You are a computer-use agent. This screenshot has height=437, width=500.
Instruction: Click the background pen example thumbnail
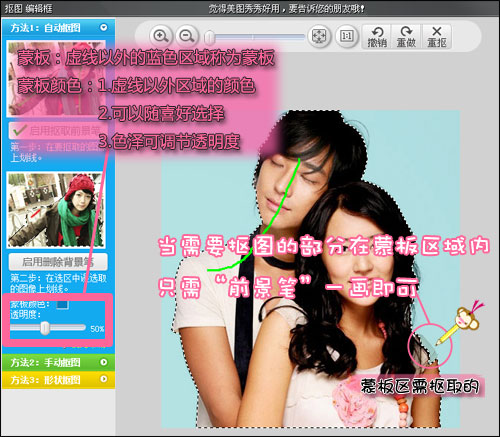tap(55, 210)
